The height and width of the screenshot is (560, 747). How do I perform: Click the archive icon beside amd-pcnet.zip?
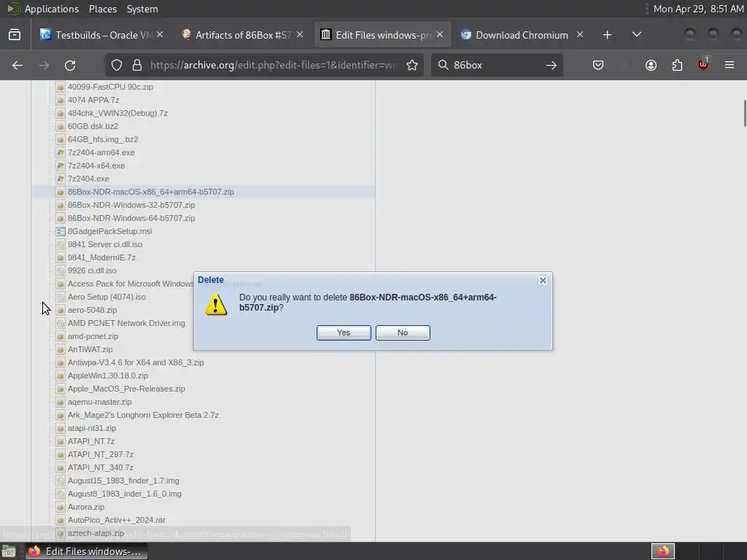(60, 336)
